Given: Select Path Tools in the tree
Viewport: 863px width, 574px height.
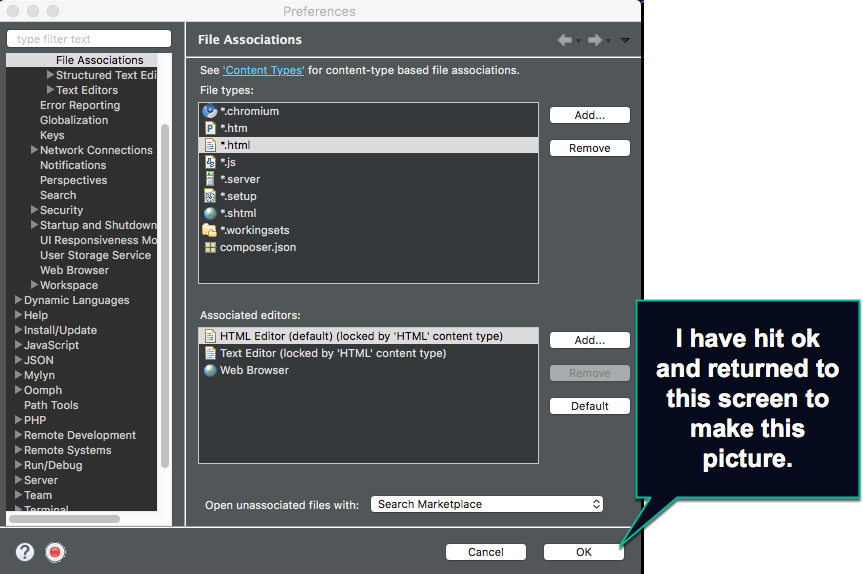Looking at the screenshot, I should tap(51, 405).
